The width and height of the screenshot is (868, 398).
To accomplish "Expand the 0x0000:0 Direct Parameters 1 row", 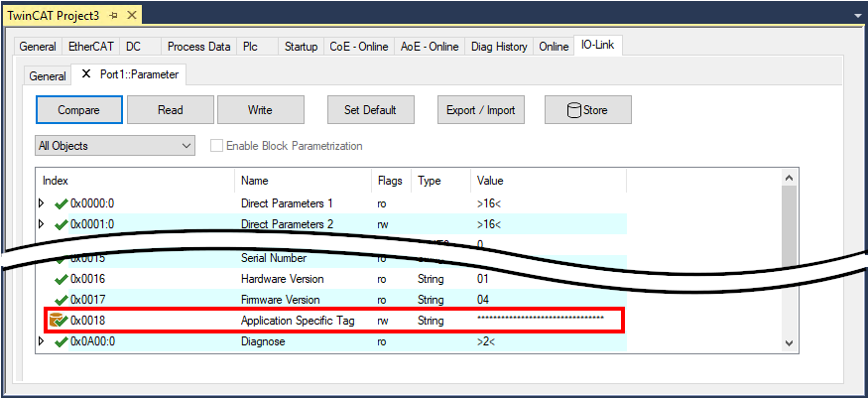I will 42,203.
